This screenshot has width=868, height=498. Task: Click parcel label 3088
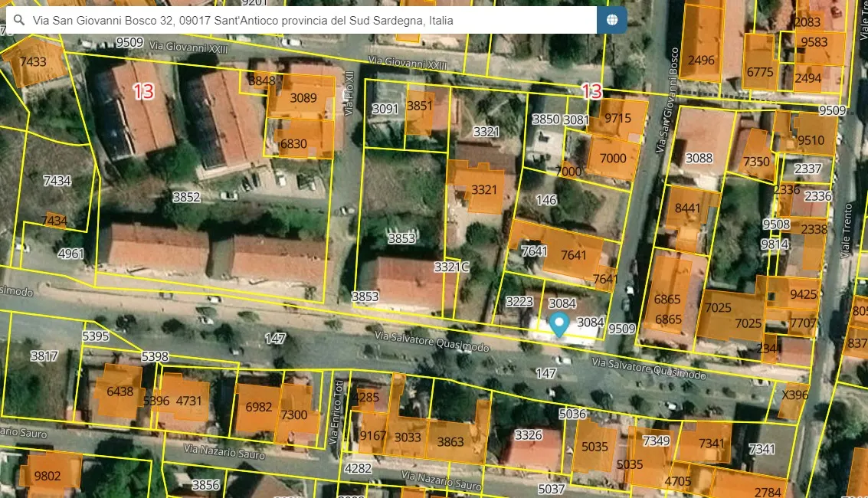pyautogui.click(x=699, y=159)
